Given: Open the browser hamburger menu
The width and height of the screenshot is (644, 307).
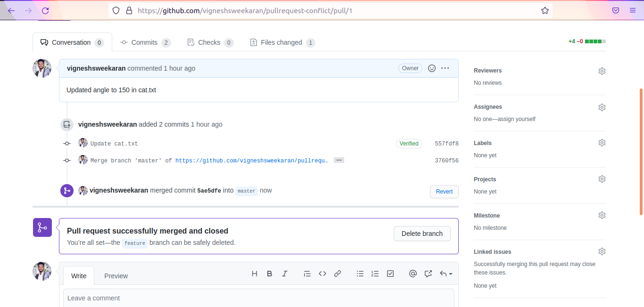Looking at the screenshot, I should 633,10.
